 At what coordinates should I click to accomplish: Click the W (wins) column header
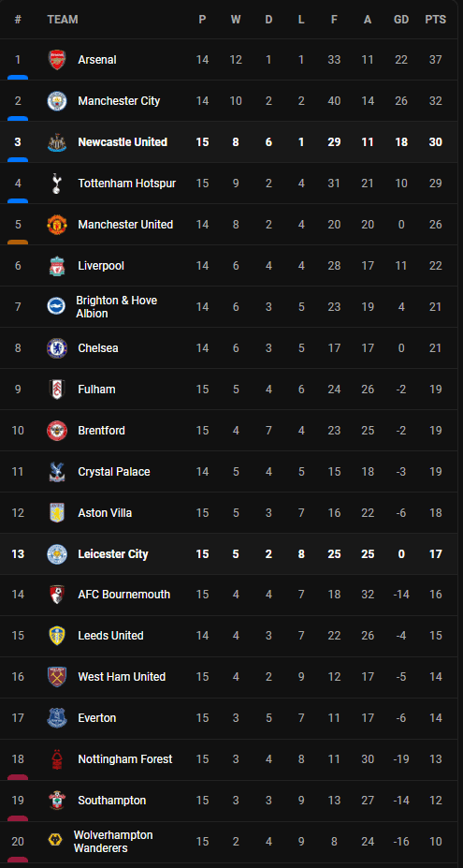236,20
